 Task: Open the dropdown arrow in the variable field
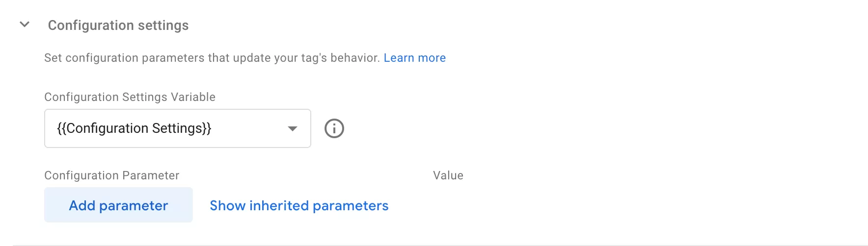pyautogui.click(x=293, y=129)
